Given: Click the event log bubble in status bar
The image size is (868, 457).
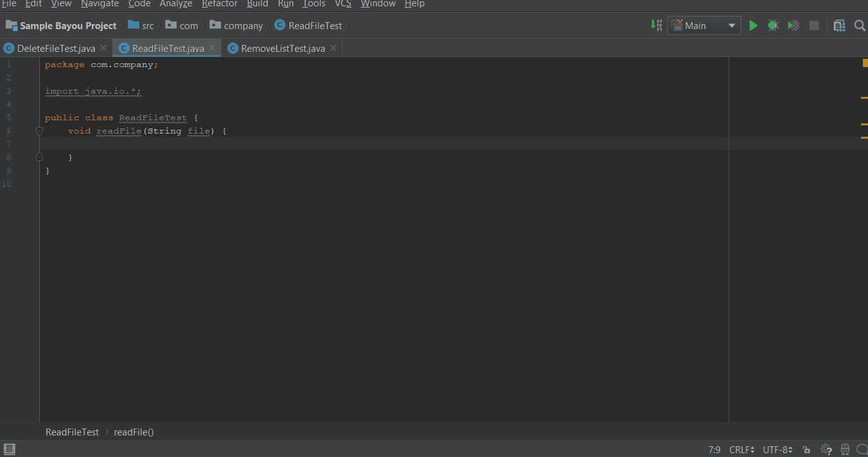Looking at the screenshot, I should [x=862, y=450].
